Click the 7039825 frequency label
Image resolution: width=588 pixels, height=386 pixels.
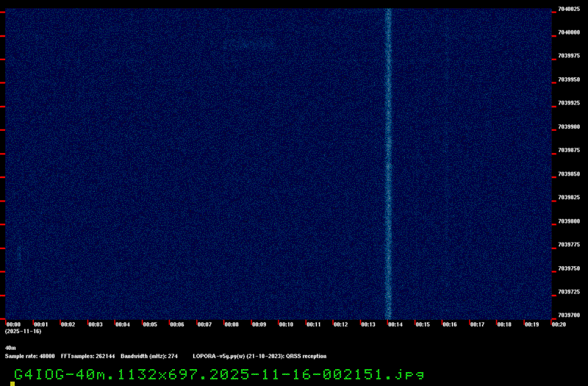(569, 197)
